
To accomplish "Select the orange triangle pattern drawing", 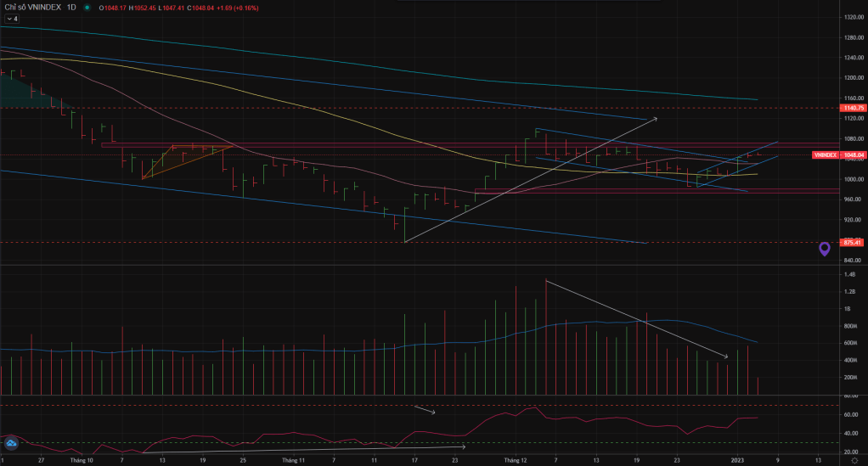I will point(183,159).
